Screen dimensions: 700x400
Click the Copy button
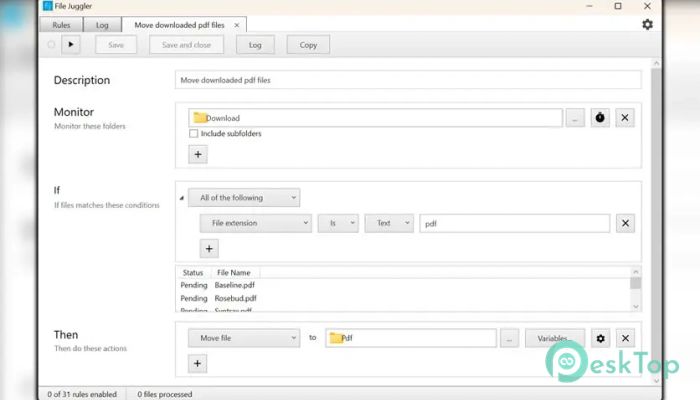coord(308,45)
